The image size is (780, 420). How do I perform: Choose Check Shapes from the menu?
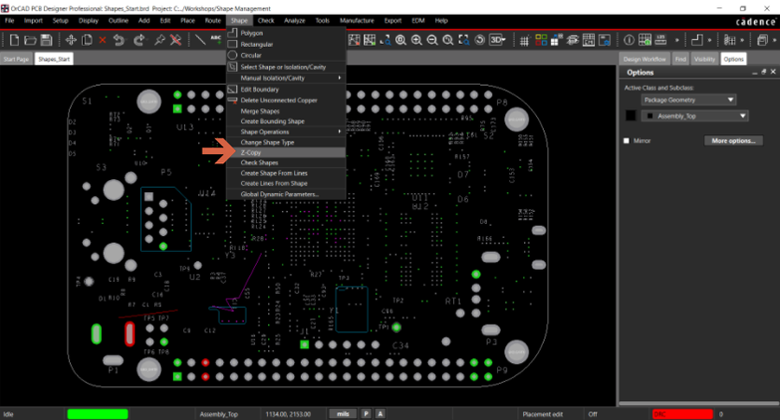point(286,163)
